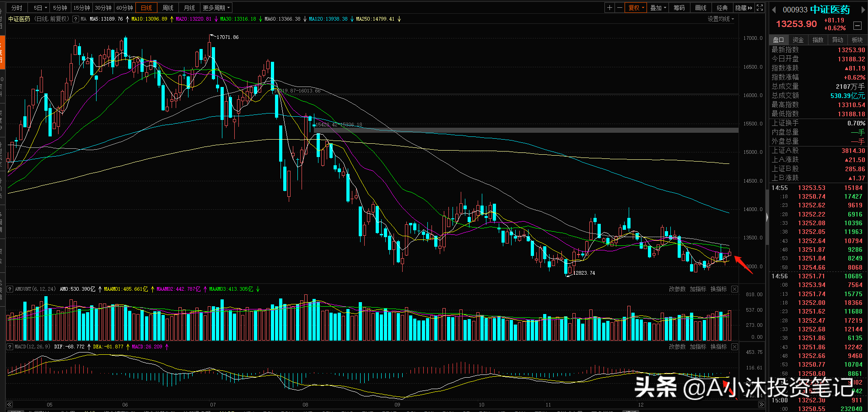This screenshot has width=868, height=412.
Task: Open help icon next to 中证医药 (日线,前复权)
Action: (76, 19)
